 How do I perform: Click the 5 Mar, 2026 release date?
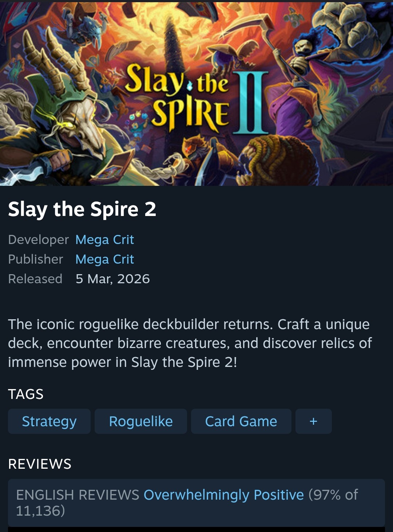pyautogui.click(x=113, y=279)
